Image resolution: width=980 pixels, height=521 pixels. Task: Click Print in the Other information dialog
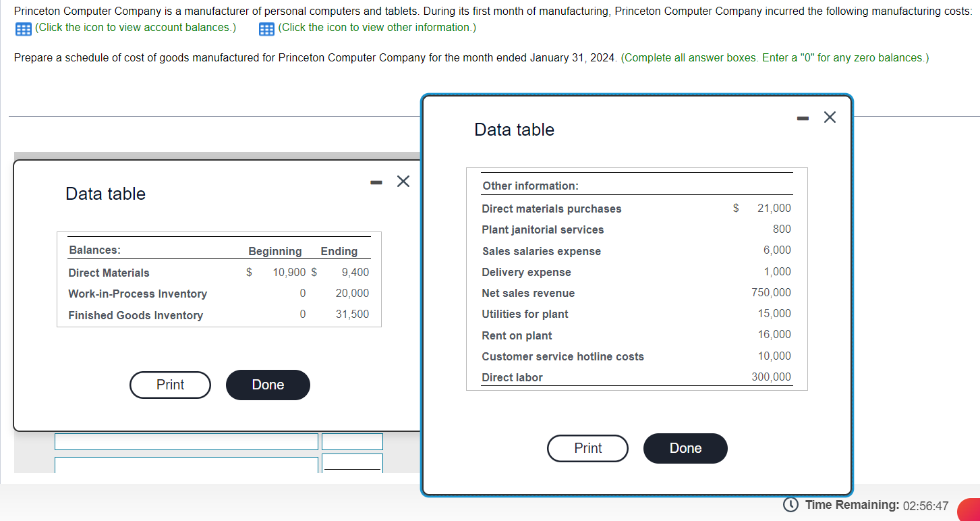587,448
